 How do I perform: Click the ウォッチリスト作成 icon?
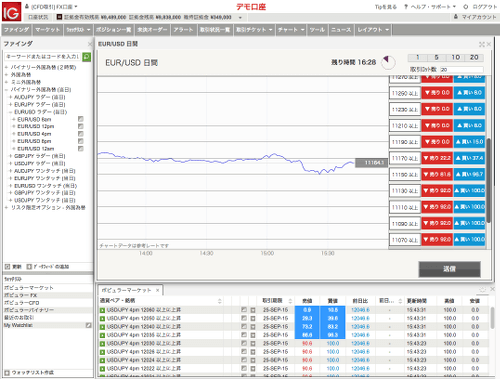pos(7,373)
